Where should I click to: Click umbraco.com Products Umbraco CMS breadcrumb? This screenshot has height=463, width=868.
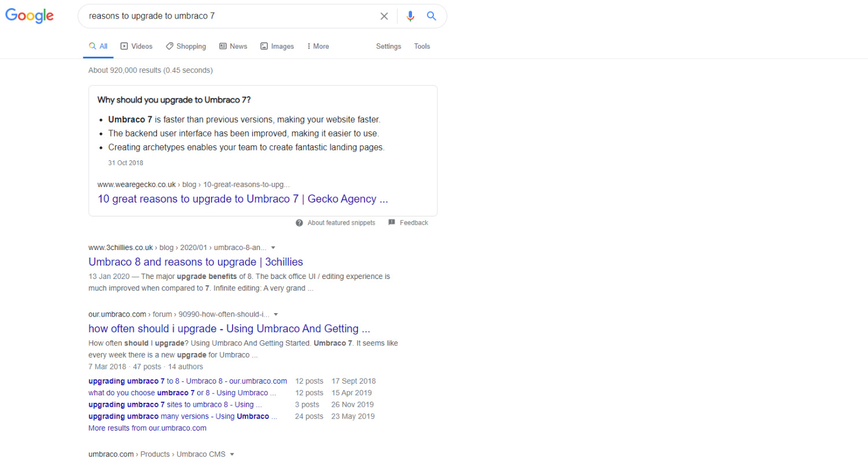click(x=157, y=454)
